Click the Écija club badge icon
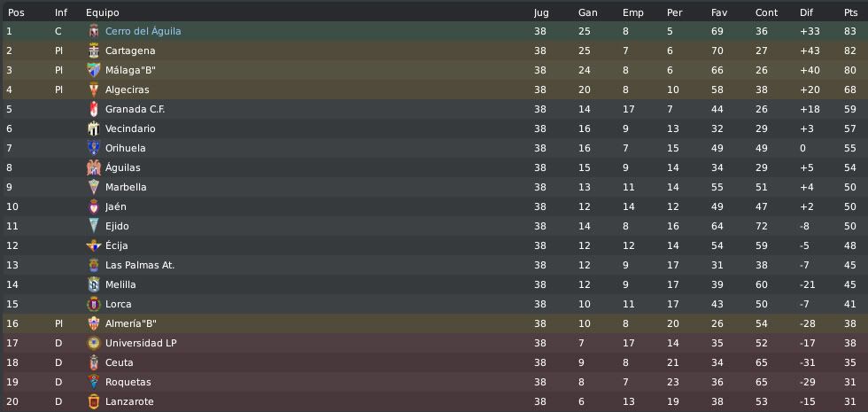868x412 pixels. [94, 245]
